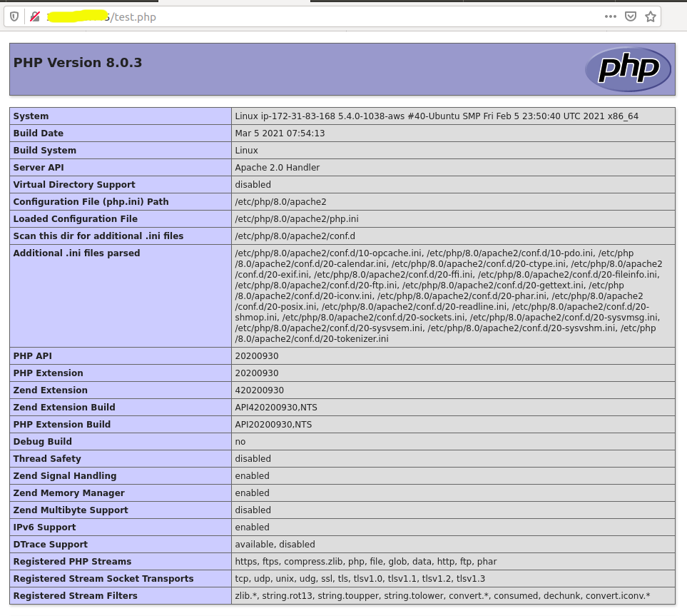Click the PHP logo
This screenshot has height=616, width=687.
(x=628, y=69)
